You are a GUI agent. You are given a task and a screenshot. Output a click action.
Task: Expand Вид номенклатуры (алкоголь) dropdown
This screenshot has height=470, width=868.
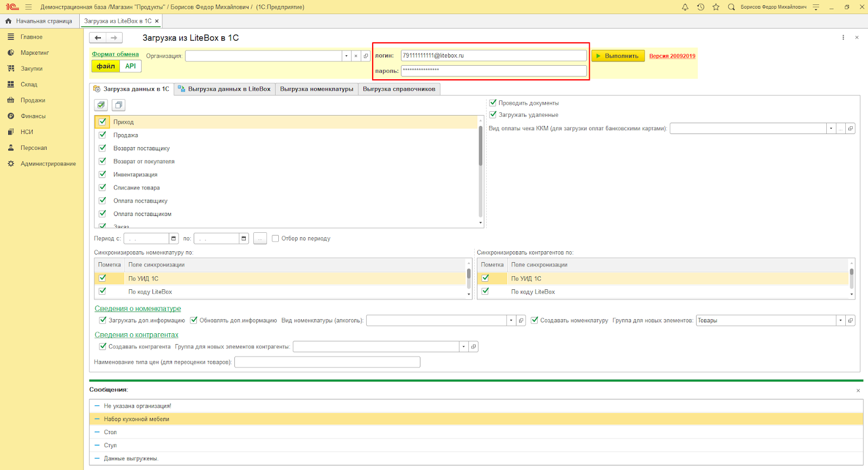[x=511, y=321]
